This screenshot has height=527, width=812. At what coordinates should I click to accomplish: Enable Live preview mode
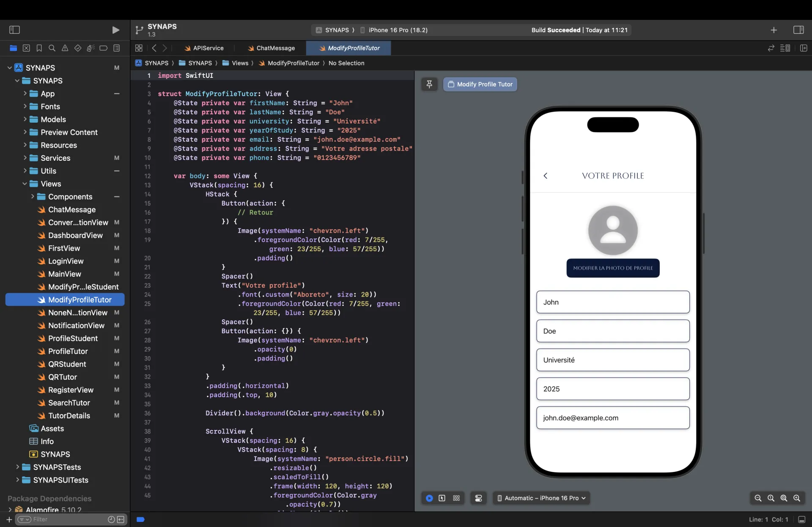(429, 498)
